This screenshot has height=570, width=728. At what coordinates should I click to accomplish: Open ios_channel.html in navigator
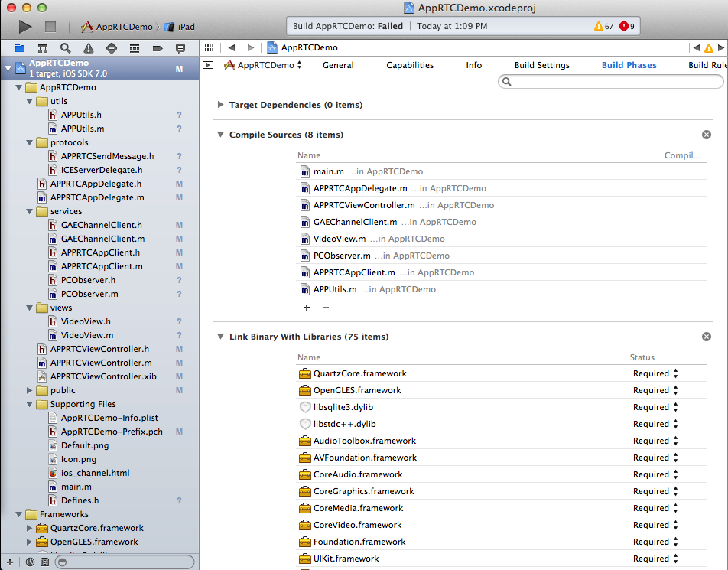[95, 473]
